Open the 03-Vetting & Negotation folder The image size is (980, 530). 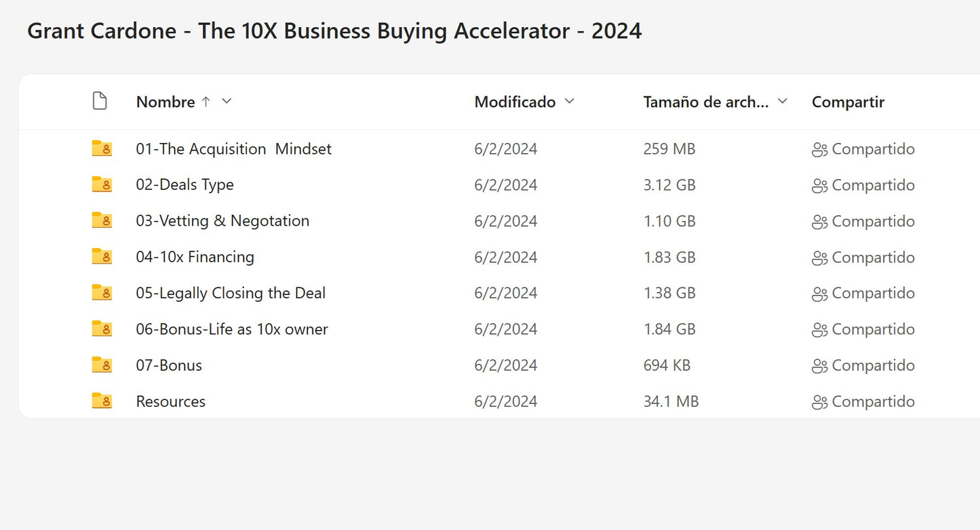[x=222, y=221]
